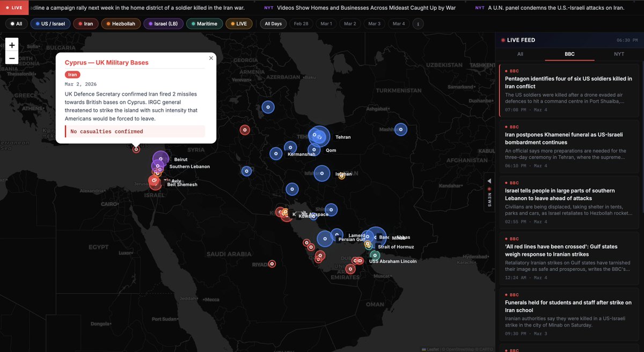
Task: Zoom out with the map minus button
Action: (x=12, y=58)
